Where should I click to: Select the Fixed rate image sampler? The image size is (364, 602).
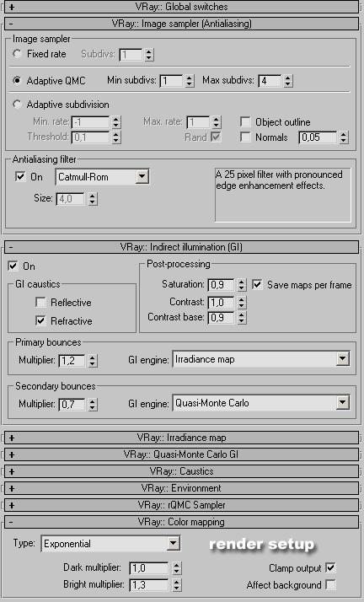[x=17, y=54]
